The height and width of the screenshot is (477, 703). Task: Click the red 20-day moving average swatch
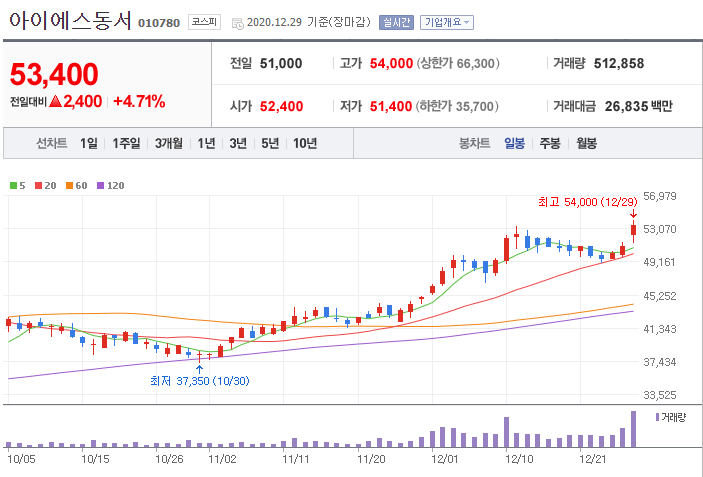coord(39,186)
